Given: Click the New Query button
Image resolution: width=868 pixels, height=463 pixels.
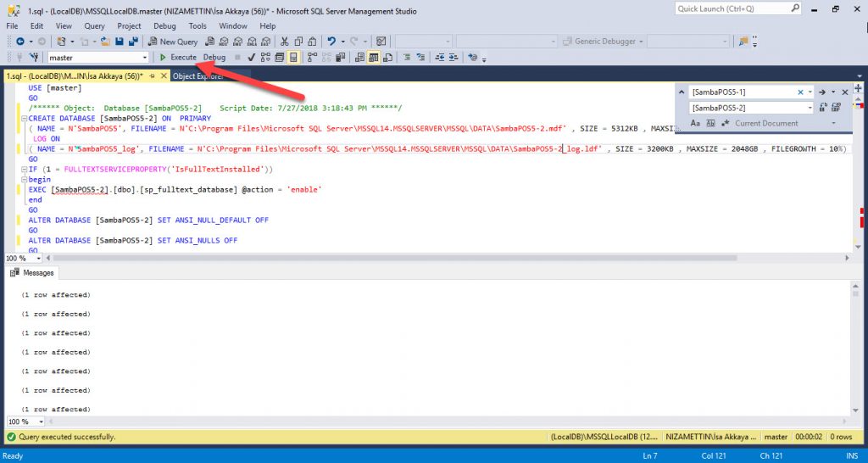Looking at the screenshot, I should (173, 42).
